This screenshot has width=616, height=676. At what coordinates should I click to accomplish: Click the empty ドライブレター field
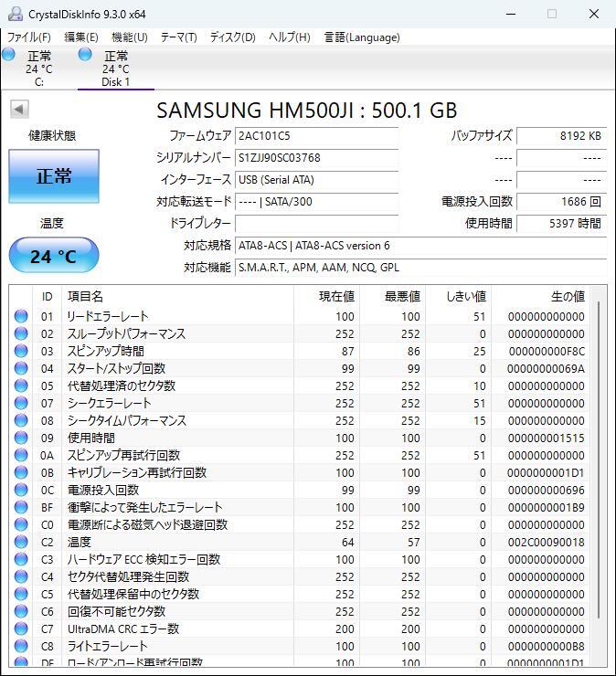[316, 223]
